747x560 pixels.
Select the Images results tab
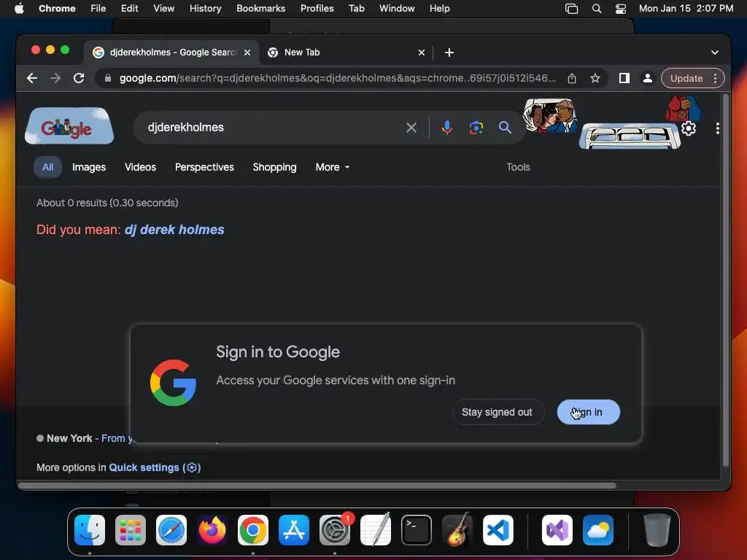tap(89, 167)
